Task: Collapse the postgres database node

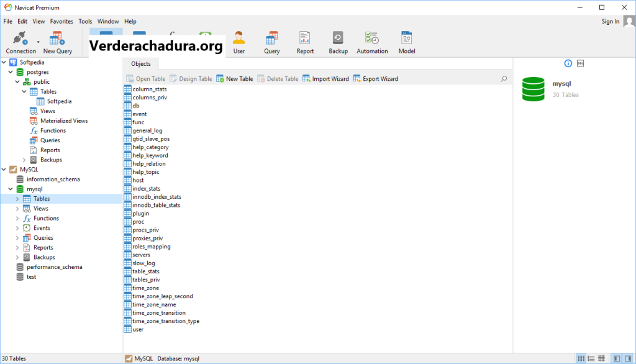Action: [11, 72]
